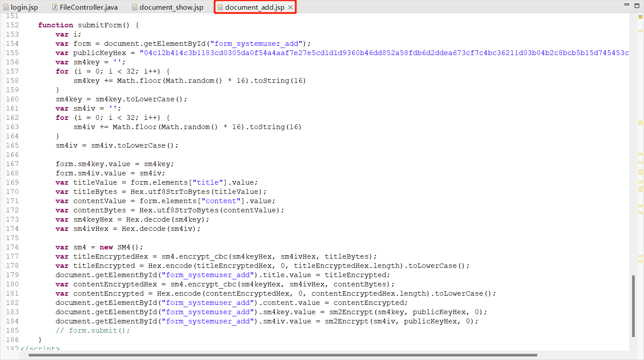The height and width of the screenshot is (360, 644).
Task: Click the orange summary square atop overview ruler
Action: pyautogui.click(x=640, y=17)
